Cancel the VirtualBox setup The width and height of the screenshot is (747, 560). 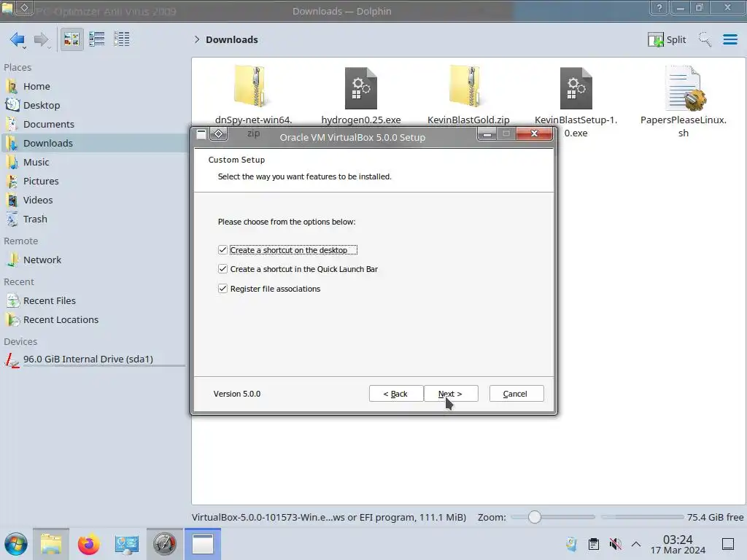coord(516,394)
